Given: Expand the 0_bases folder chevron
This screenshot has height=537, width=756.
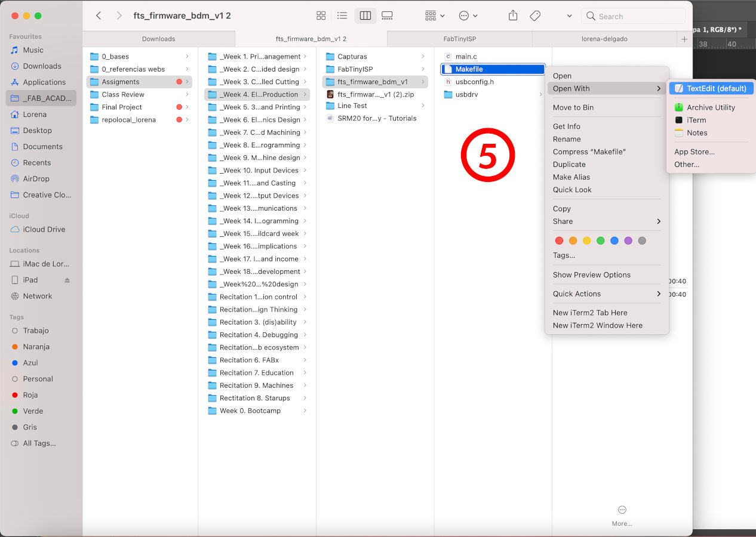Looking at the screenshot, I should (187, 57).
